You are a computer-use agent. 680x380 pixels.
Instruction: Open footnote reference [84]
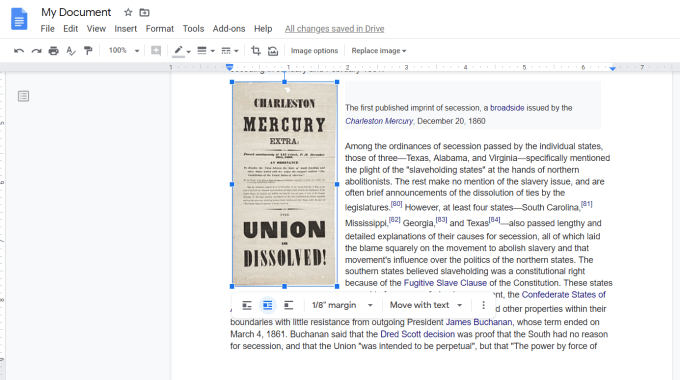(x=494, y=219)
